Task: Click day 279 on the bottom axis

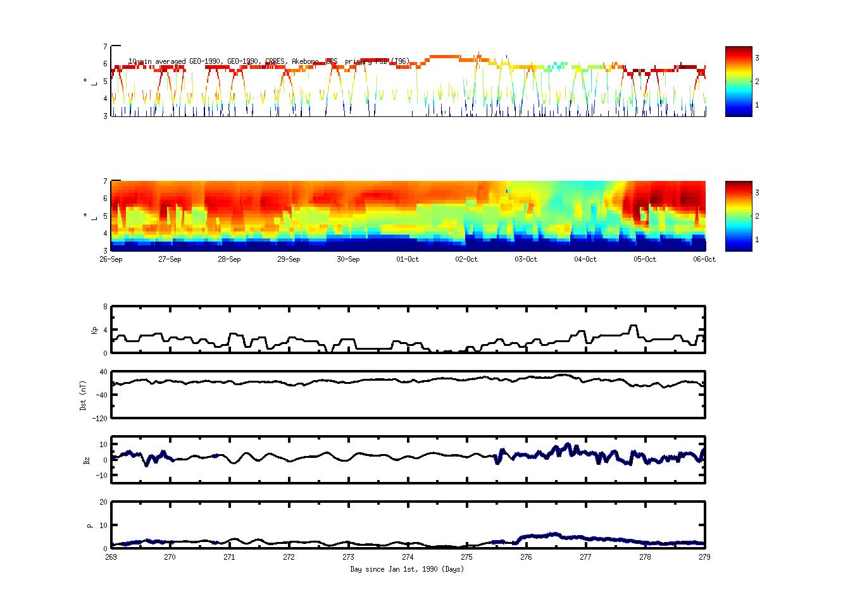Action: pyautogui.click(x=704, y=557)
